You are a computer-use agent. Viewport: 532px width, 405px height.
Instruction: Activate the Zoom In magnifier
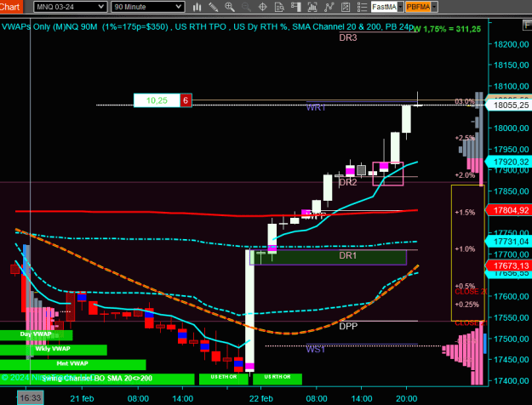pyautogui.click(x=230, y=7)
